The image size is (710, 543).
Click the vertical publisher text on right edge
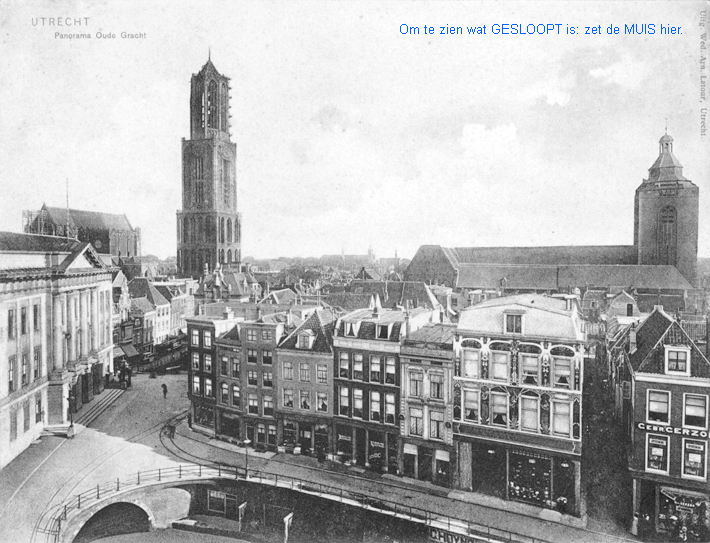[x=701, y=72]
